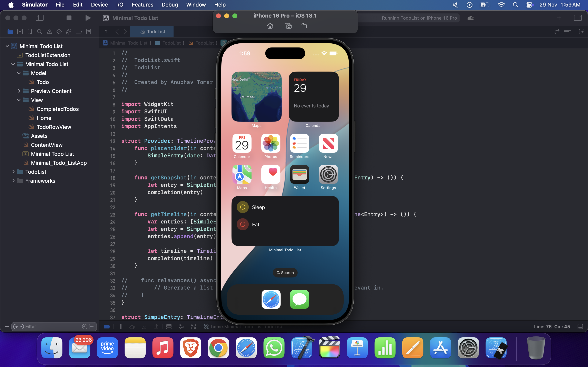Click the step-over icon in debug bar

[x=132, y=327]
